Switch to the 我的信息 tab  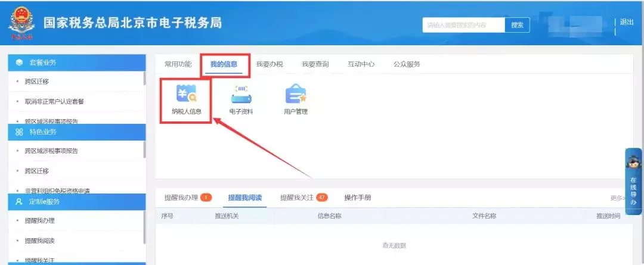click(x=224, y=64)
